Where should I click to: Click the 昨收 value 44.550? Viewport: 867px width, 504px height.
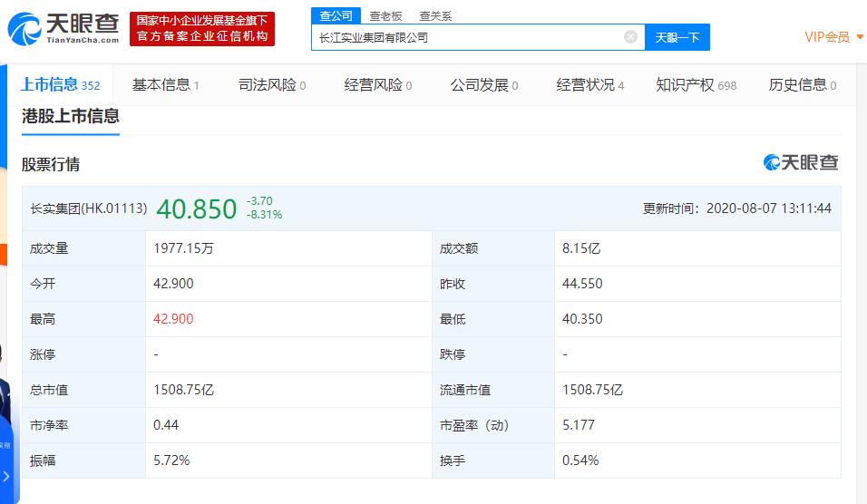coord(582,284)
